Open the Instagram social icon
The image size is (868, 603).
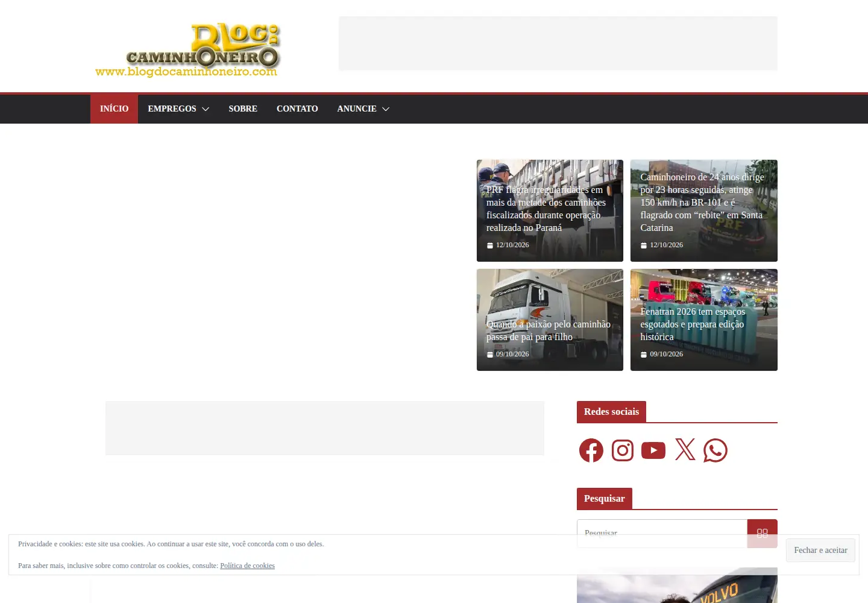[622, 450]
